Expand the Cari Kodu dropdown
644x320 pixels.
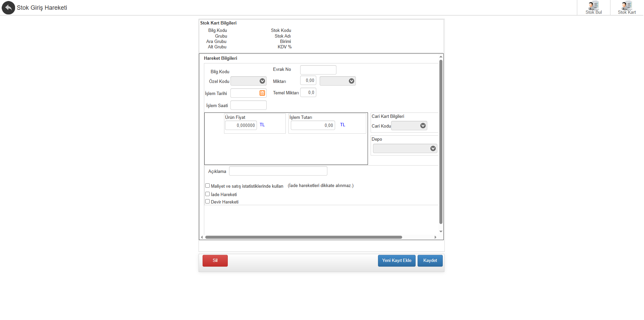423,126
